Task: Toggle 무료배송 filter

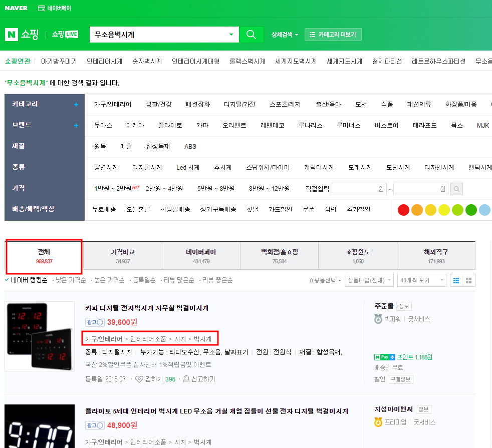Action: pyautogui.click(x=104, y=209)
